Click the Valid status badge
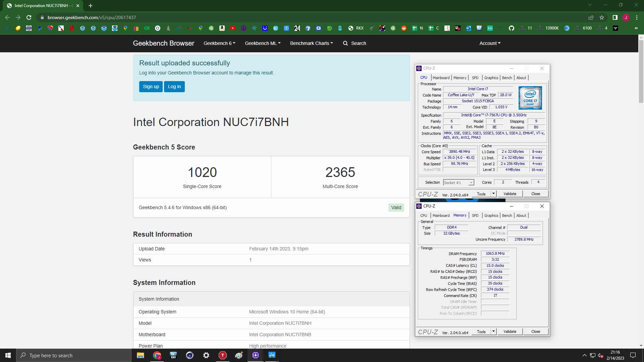The image size is (644, 362). pyautogui.click(x=396, y=207)
